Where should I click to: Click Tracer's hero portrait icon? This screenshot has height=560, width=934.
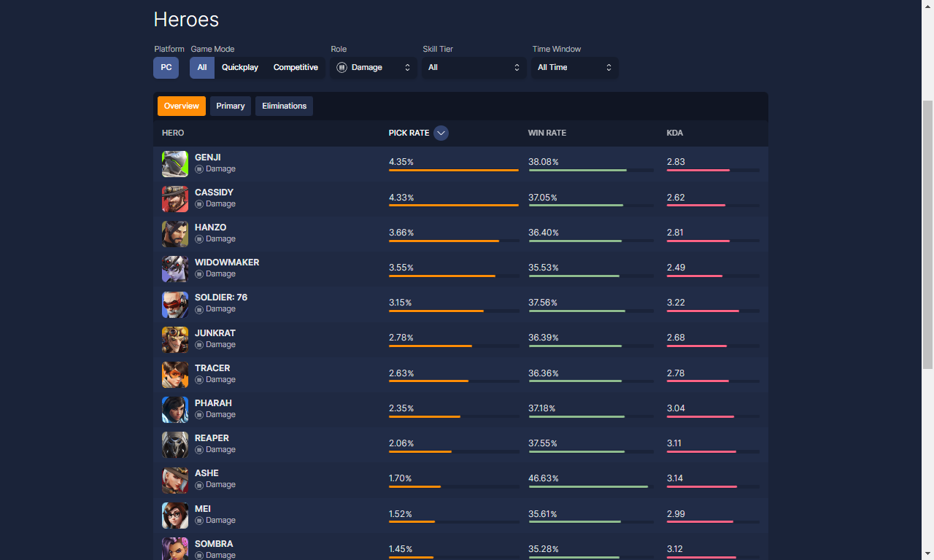tap(175, 375)
